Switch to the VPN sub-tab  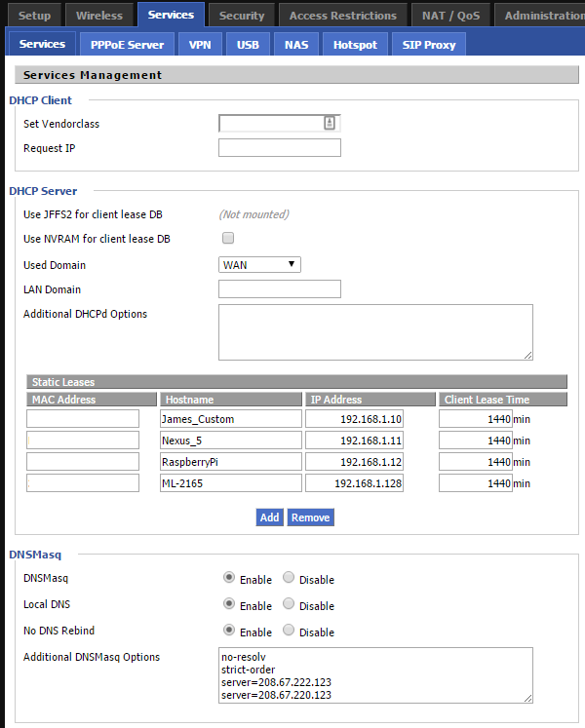200,45
